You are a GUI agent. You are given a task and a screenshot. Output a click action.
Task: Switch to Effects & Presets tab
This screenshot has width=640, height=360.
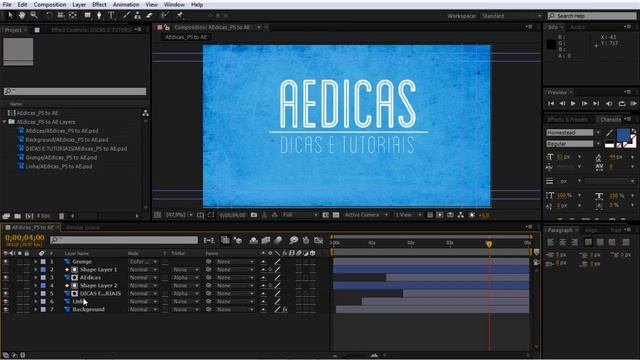[x=567, y=120]
